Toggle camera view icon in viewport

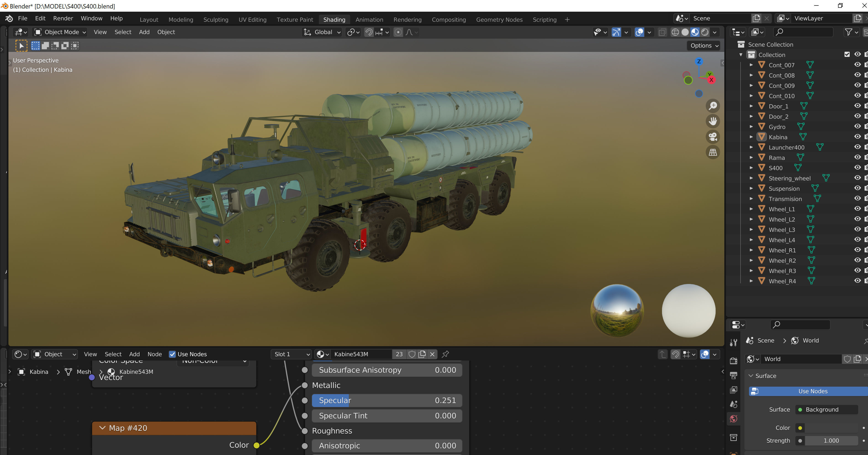point(713,137)
